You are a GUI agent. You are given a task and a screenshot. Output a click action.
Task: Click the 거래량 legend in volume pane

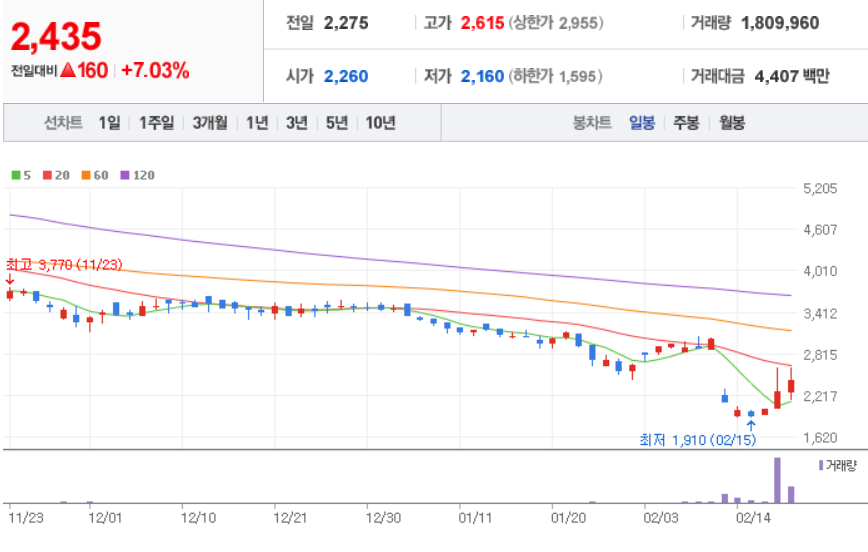pos(838,466)
